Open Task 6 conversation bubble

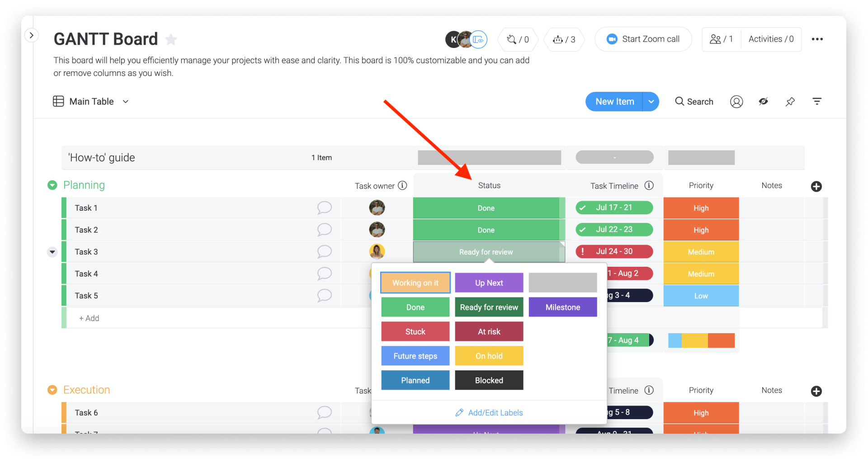(x=324, y=412)
